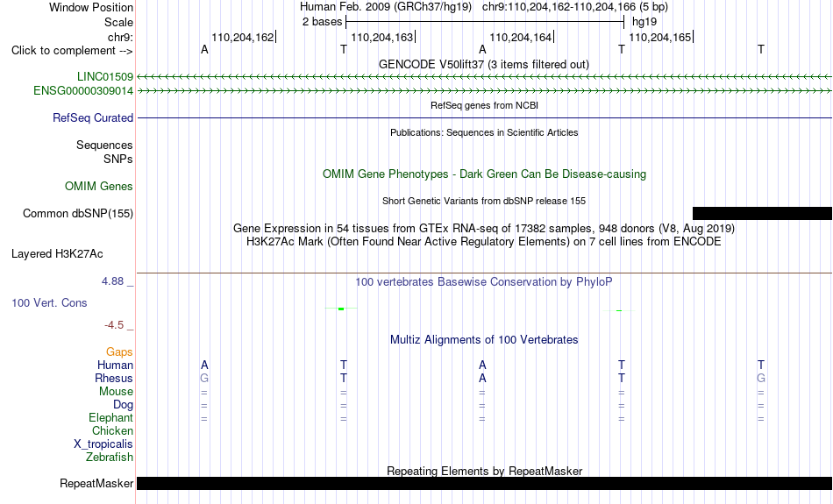The height and width of the screenshot is (504, 833).
Task: Click the Rhesus species label
Action: (114, 378)
